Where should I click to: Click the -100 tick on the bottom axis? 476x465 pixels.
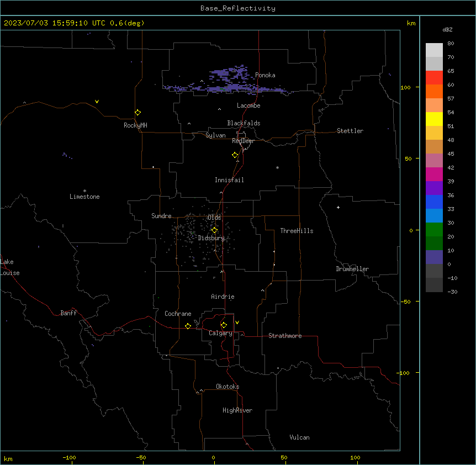(69, 457)
